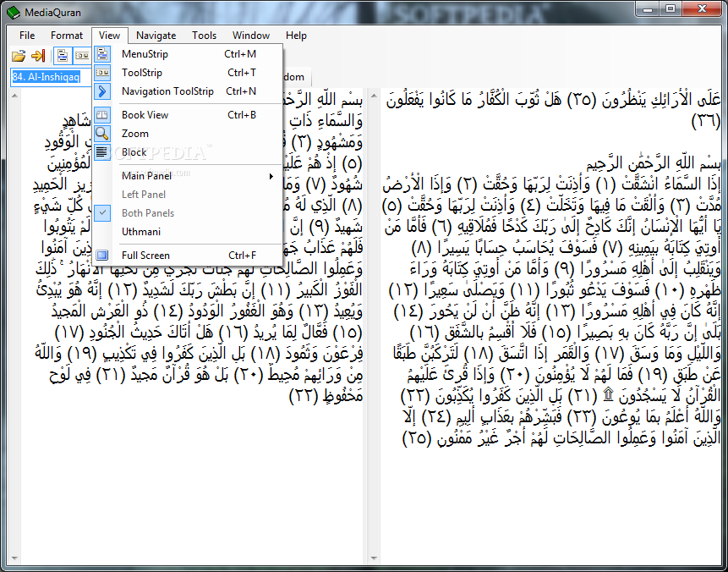This screenshot has height=572, width=728.
Task: Open the Format menu
Action: 67,36
